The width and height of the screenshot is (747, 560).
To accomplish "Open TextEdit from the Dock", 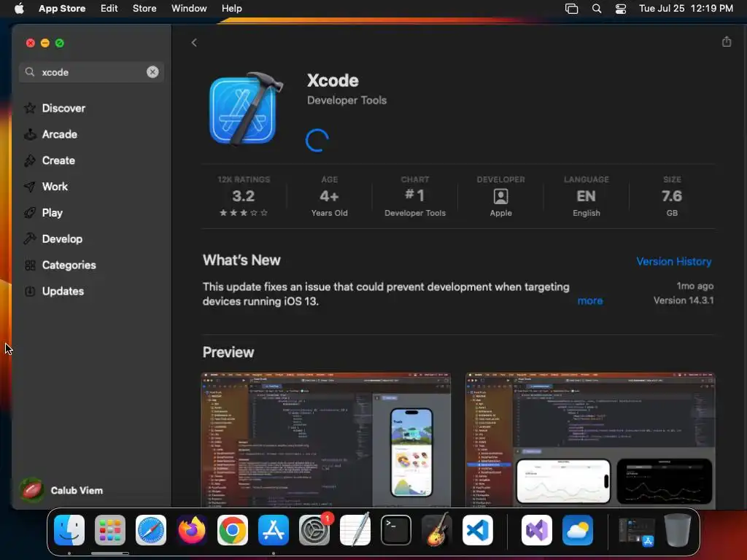I will point(355,529).
